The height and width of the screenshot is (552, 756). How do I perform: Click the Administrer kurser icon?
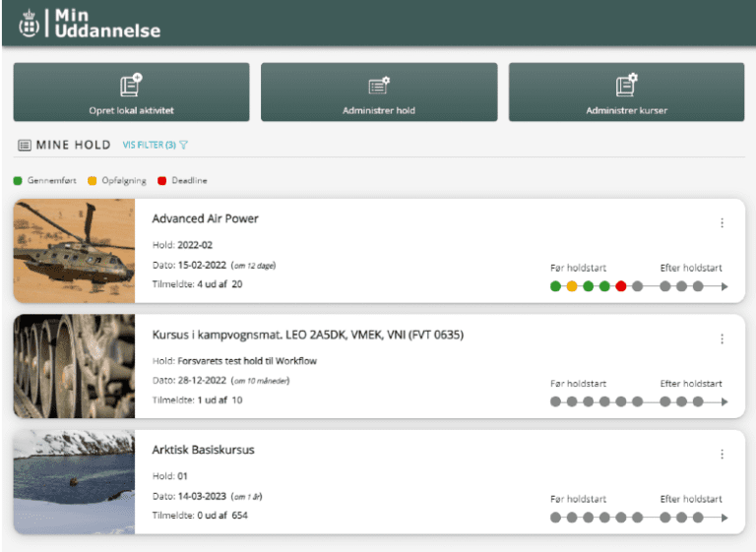pyautogui.click(x=626, y=85)
